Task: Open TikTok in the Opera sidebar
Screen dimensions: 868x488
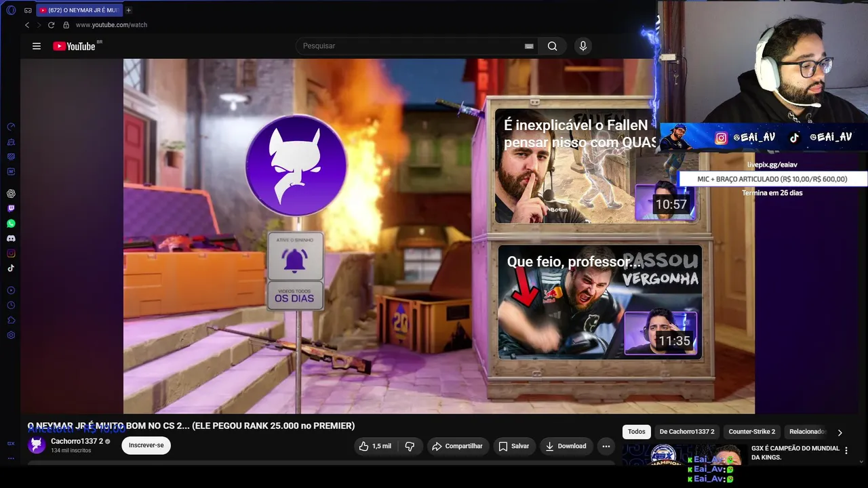Action: click(11, 268)
